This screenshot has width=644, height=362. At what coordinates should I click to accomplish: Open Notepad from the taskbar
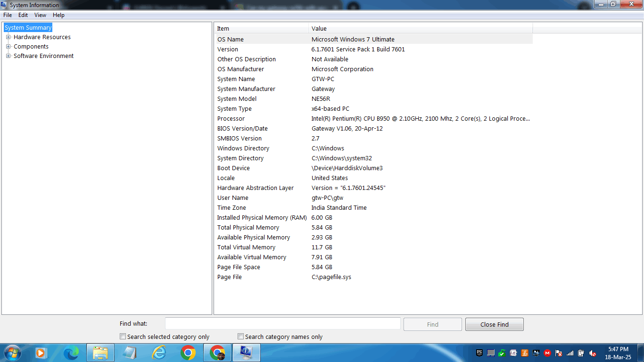pos(130,353)
